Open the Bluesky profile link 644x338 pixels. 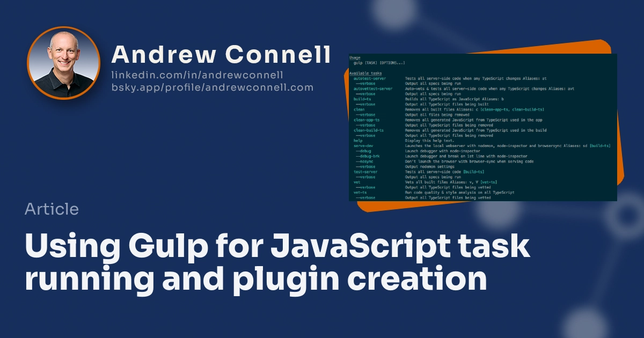tap(211, 86)
